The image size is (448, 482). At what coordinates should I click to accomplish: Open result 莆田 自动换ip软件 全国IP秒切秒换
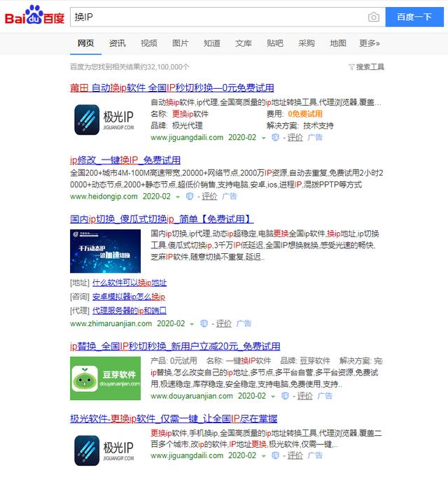[x=171, y=88]
